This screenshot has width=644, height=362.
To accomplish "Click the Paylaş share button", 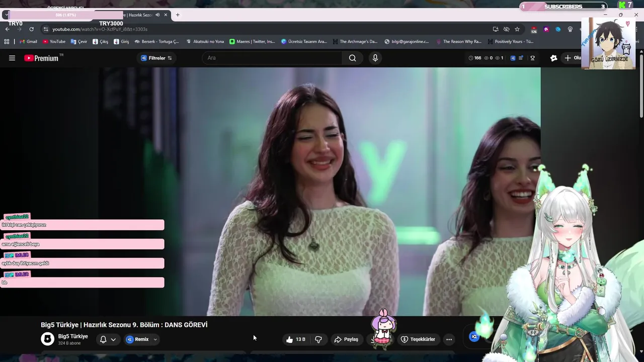I will click(x=346, y=339).
